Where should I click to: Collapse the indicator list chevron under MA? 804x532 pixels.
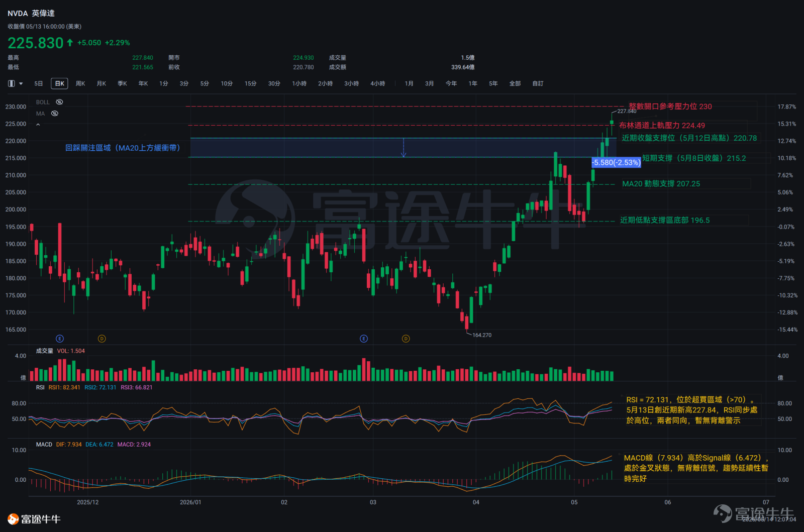[x=38, y=125]
